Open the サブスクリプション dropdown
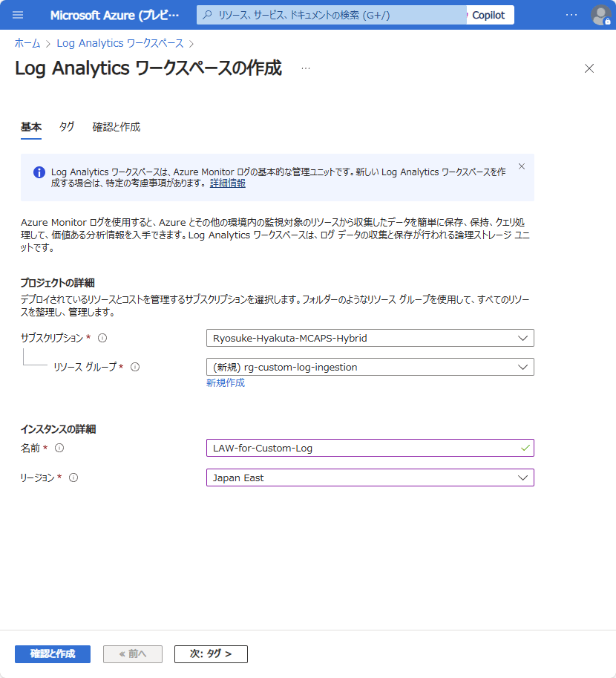The height and width of the screenshot is (678, 616). [x=370, y=338]
